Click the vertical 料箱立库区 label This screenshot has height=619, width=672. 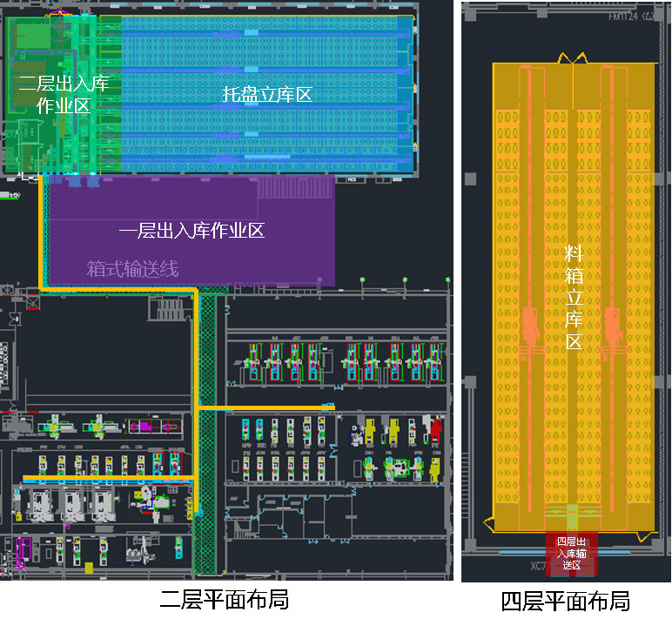click(573, 296)
